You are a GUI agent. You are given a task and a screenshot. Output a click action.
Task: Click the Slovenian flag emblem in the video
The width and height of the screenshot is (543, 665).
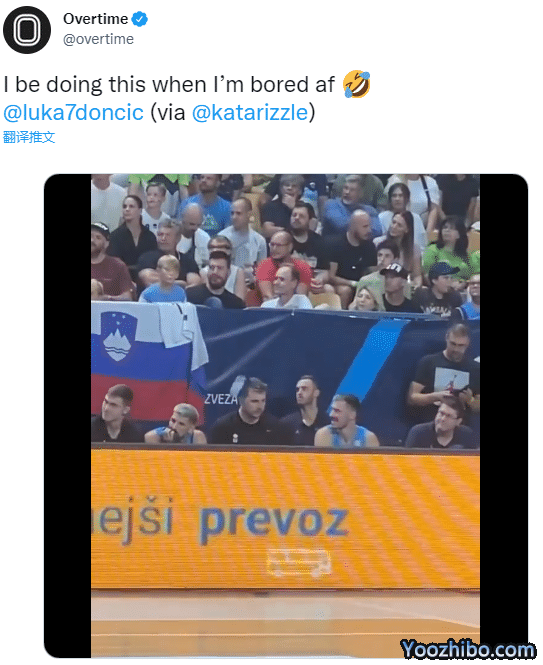118,337
